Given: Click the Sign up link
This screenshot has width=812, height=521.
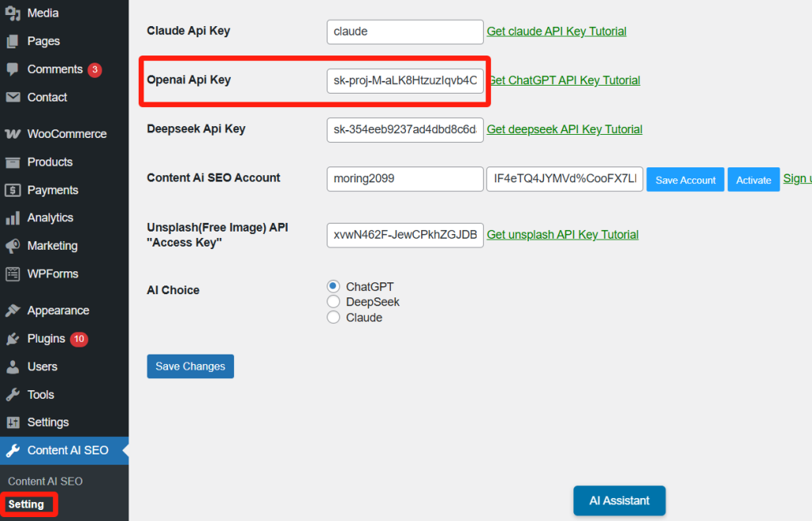Looking at the screenshot, I should [x=797, y=178].
